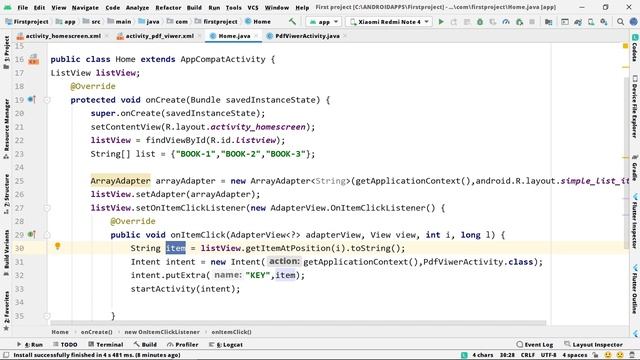Start debugging with the Debug bug icon

pyautogui.click(x=480, y=22)
